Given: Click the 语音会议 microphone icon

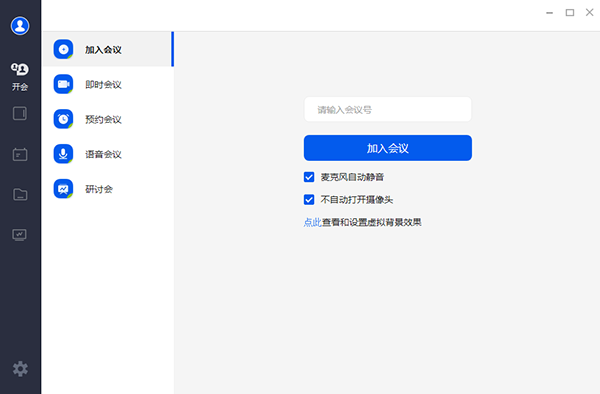Looking at the screenshot, I should 63,154.
